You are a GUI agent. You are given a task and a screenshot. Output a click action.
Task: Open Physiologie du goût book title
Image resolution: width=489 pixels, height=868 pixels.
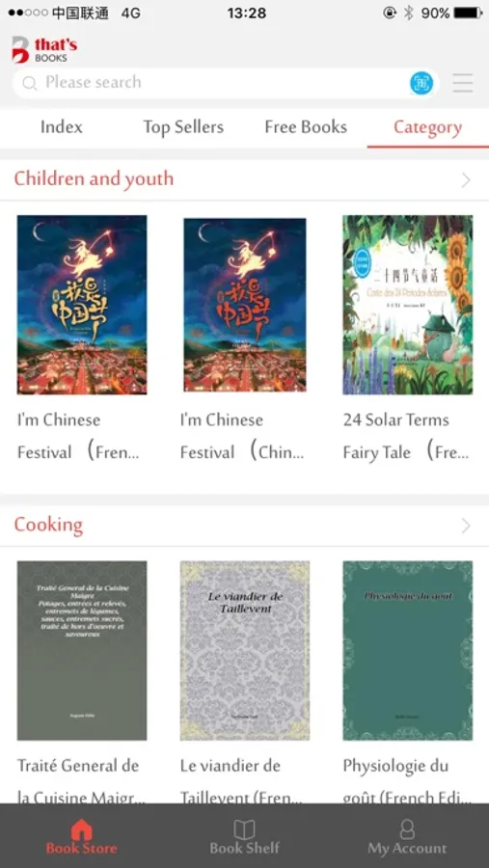point(407,781)
